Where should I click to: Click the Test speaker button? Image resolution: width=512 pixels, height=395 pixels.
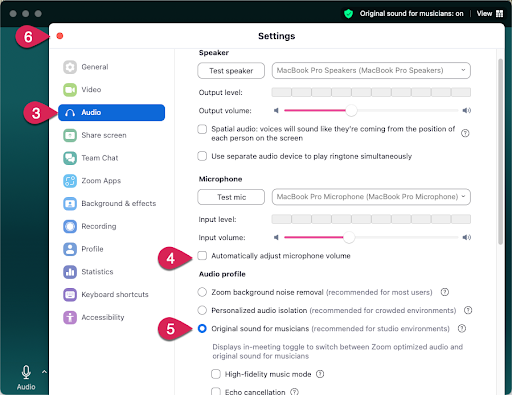(x=231, y=71)
